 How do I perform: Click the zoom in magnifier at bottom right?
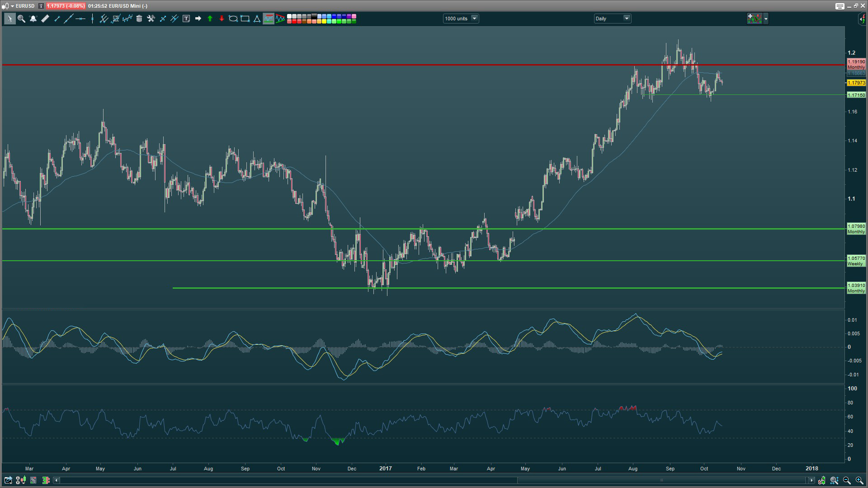tap(859, 480)
